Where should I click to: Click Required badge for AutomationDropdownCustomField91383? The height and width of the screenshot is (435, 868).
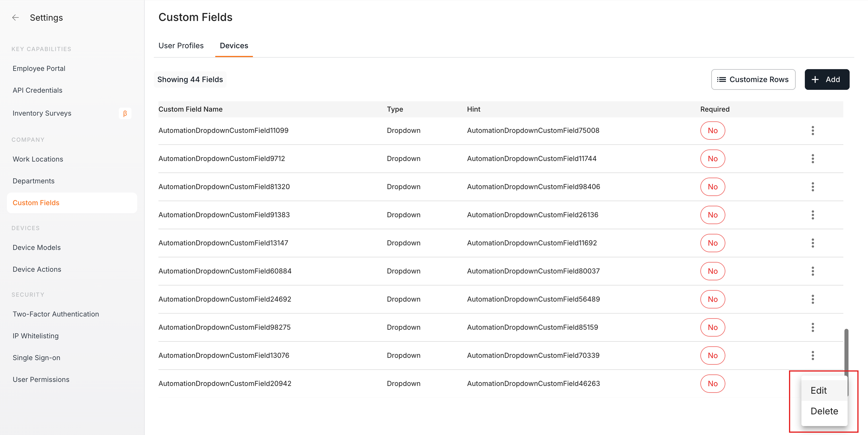[x=712, y=215]
